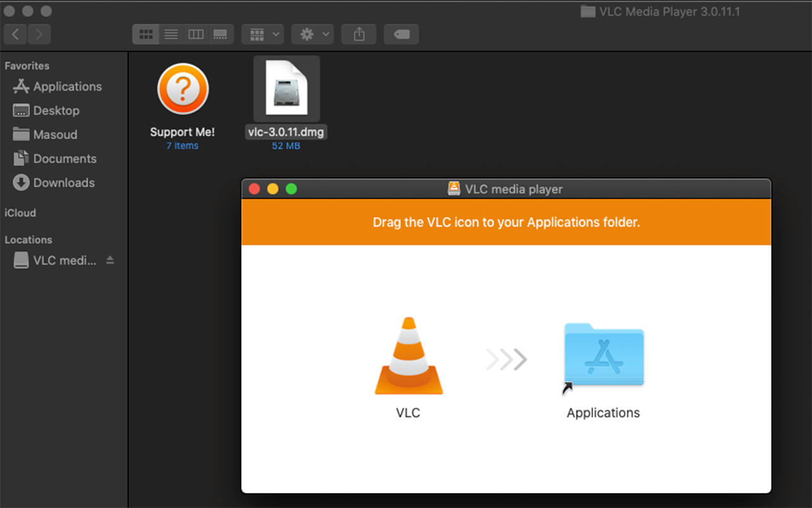Close the VLC media player window

pos(254,189)
